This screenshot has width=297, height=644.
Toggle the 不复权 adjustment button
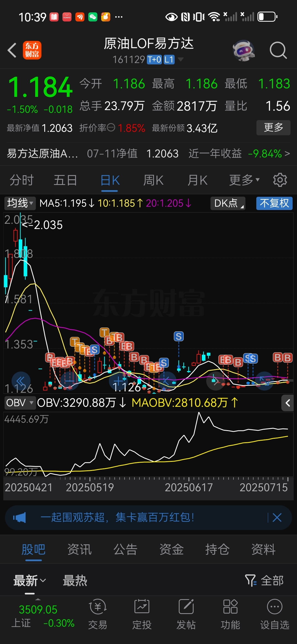point(274,203)
